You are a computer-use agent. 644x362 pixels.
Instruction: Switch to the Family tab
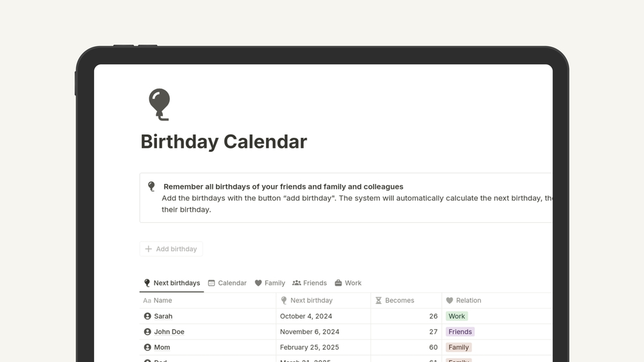[270, 283]
